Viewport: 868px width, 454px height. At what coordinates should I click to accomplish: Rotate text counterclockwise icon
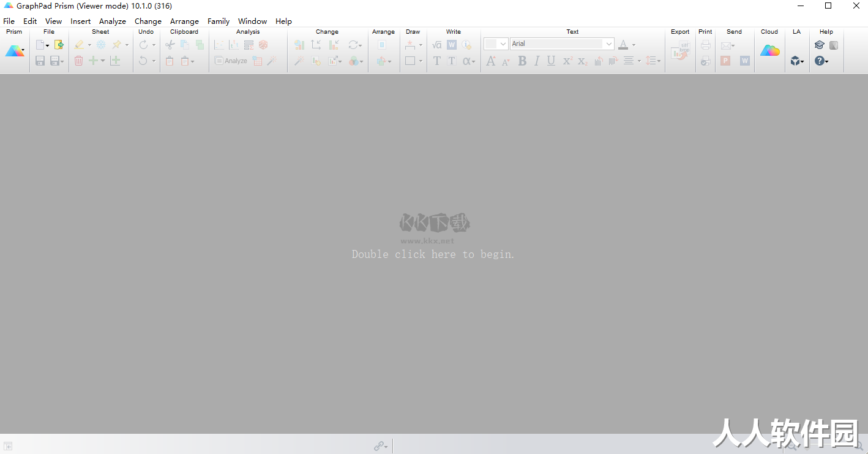(599, 61)
